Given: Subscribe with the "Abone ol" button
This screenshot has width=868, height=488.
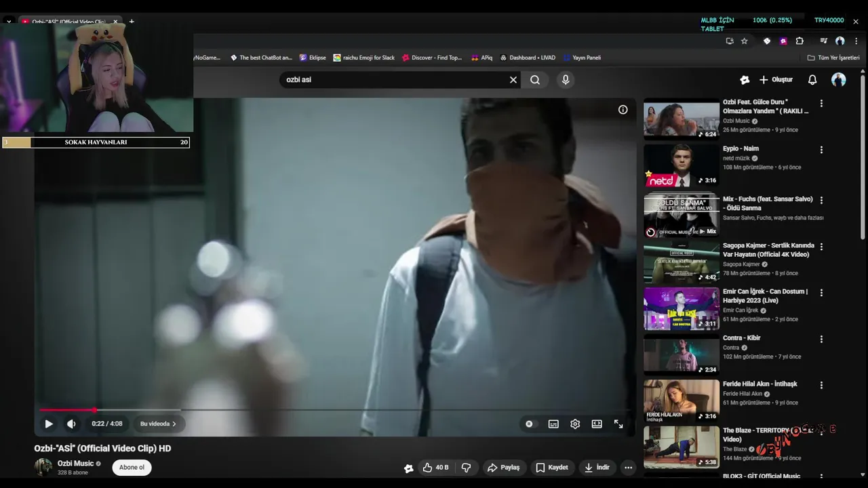Looking at the screenshot, I should tap(132, 468).
